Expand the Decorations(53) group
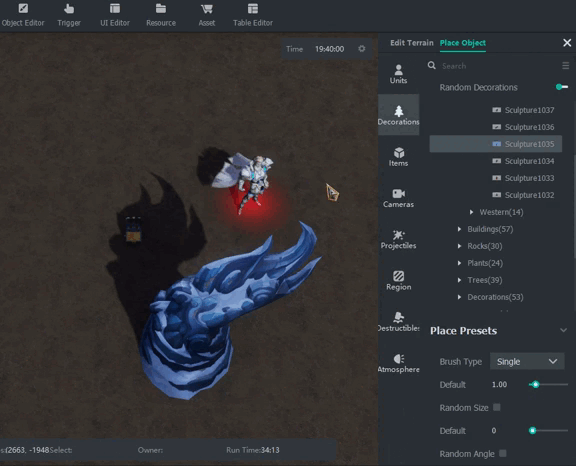Screen dimensions: 576x466 tap(459, 297)
